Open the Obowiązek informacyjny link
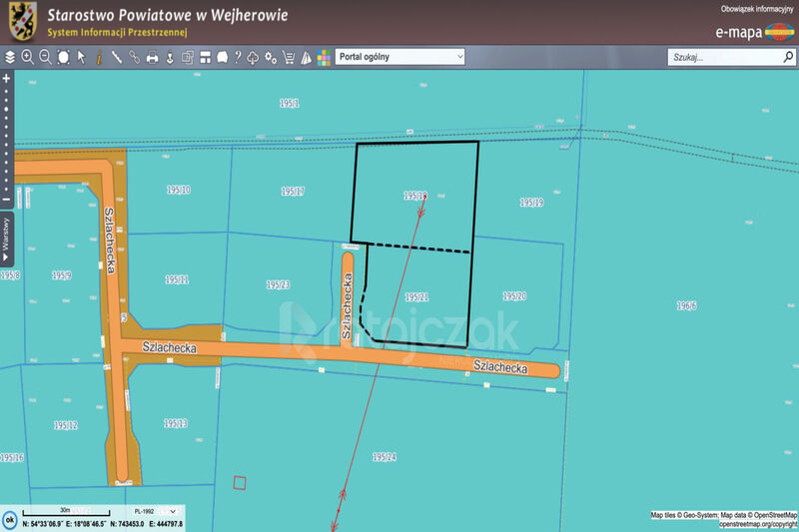Screen dimensions: 799x532 756,9
